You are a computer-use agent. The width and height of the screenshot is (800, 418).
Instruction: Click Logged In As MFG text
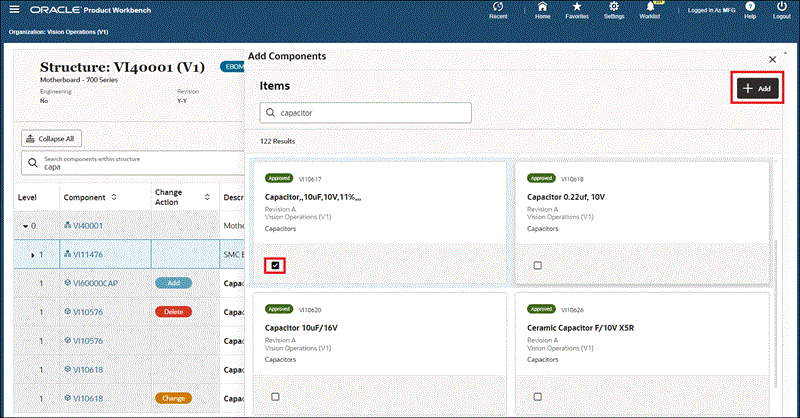[x=711, y=10]
